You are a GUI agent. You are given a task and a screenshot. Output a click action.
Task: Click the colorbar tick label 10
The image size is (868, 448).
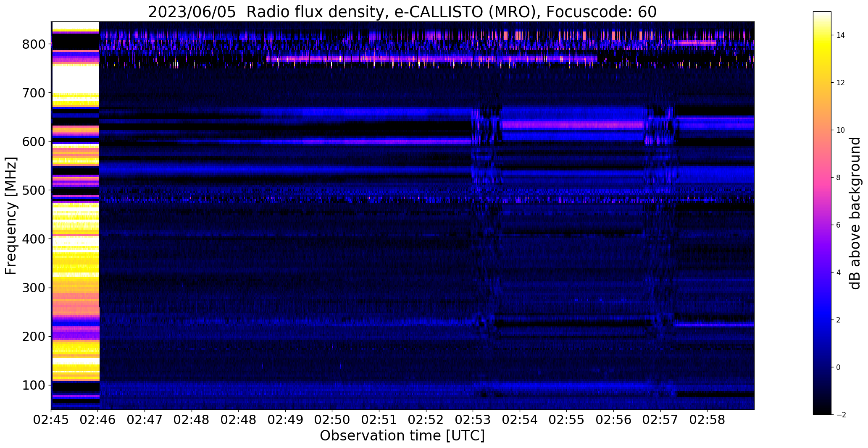coord(840,130)
